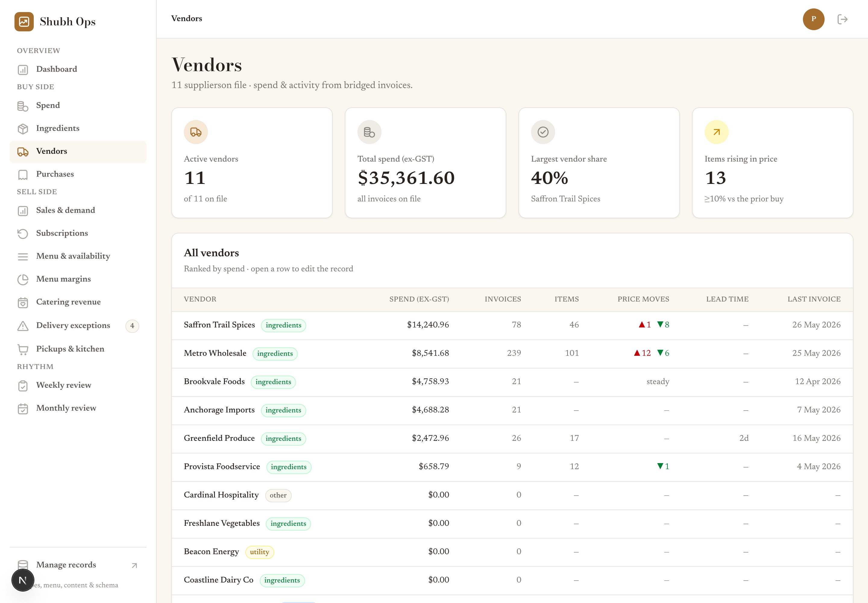Click the Purchases bookmark icon in sidebar

23,175
